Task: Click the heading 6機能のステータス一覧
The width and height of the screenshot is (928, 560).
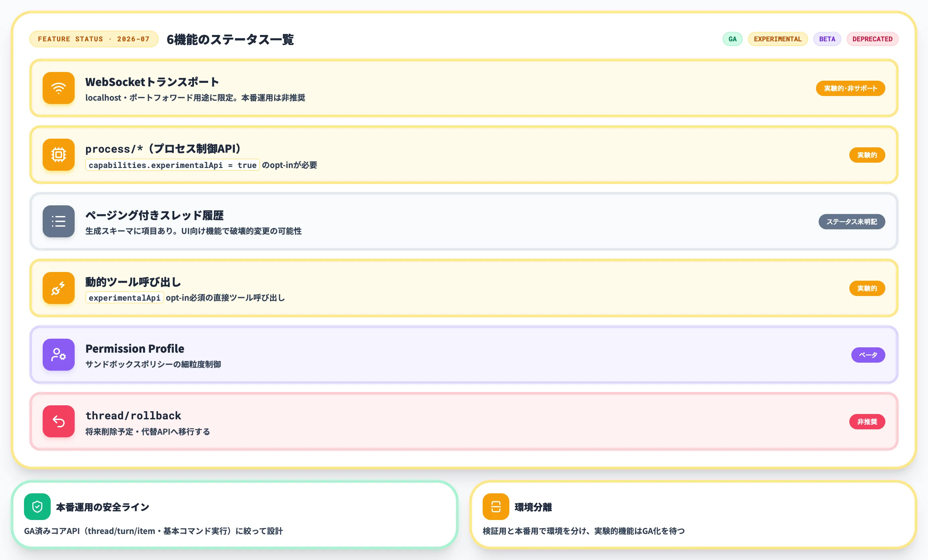Action: [230, 40]
